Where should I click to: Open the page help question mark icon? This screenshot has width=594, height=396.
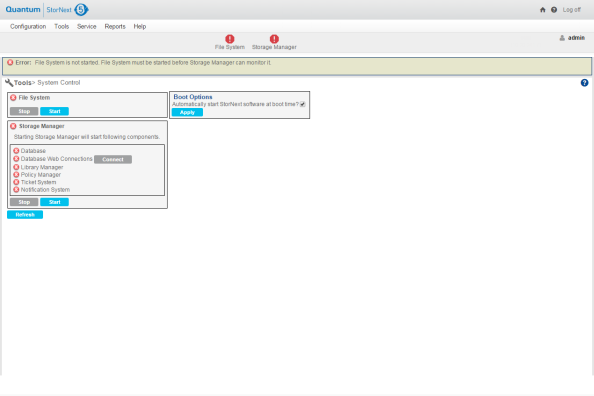click(x=585, y=83)
